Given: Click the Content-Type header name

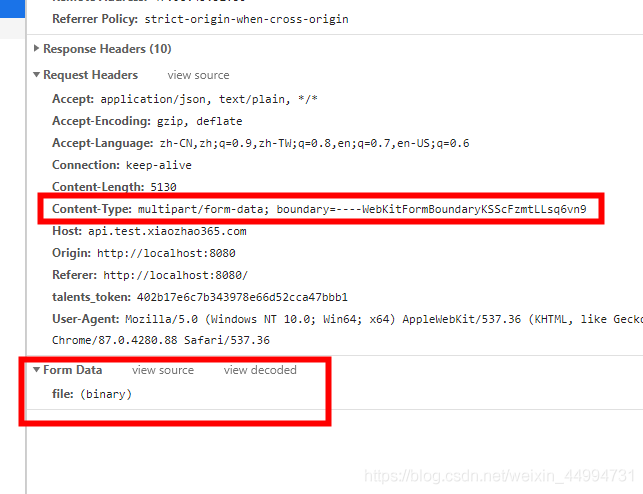Looking at the screenshot, I should coord(92,209).
